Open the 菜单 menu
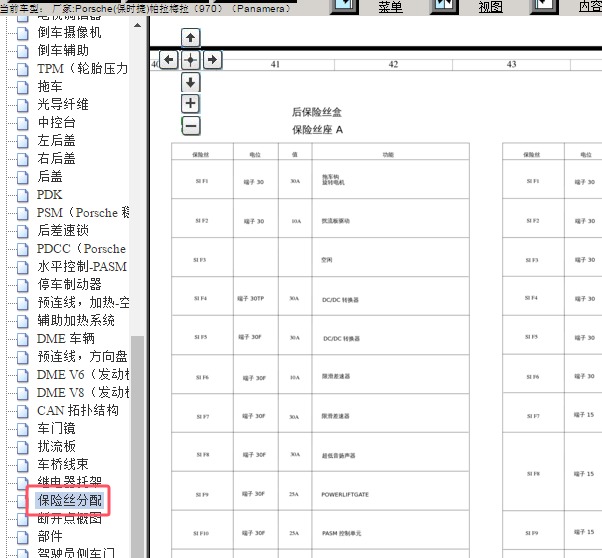The image size is (602, 558). [390, 7]
